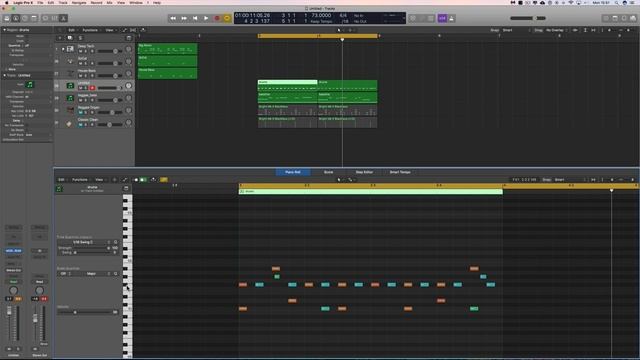Adjust the master volume slider in control bar

click(528, 18)
